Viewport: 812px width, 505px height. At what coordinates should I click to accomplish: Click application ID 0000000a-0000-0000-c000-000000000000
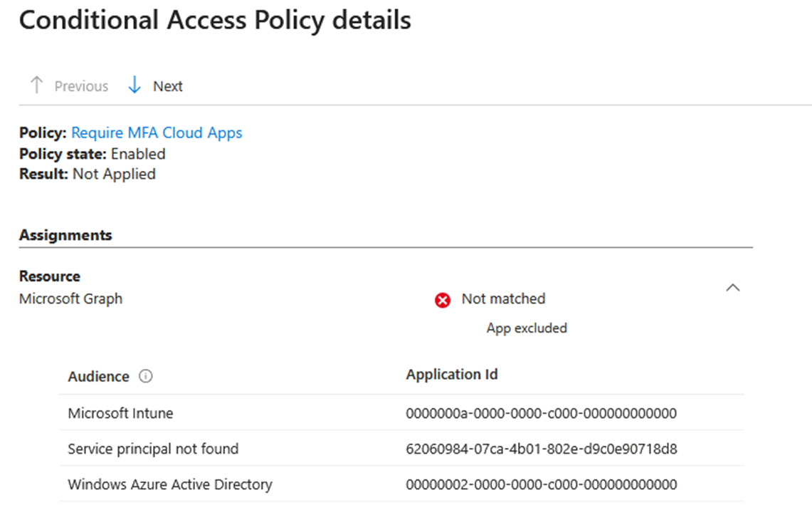pos(541,413)
